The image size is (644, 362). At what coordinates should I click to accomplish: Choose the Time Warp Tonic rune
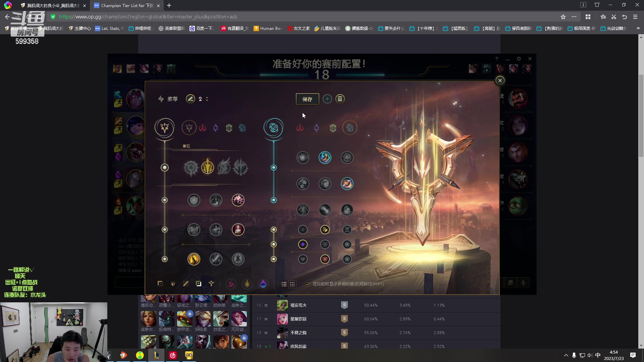tap(347, 210)
